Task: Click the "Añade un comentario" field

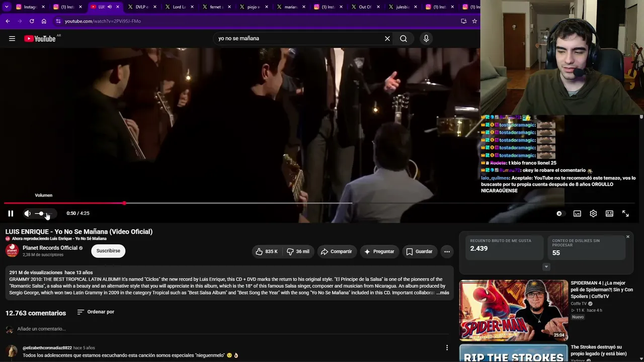Action: pyautogui.click(x=233, y=329)
